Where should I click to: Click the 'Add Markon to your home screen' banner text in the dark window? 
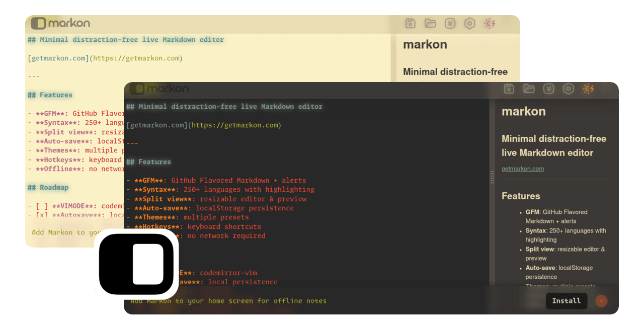tap(228, 301)
